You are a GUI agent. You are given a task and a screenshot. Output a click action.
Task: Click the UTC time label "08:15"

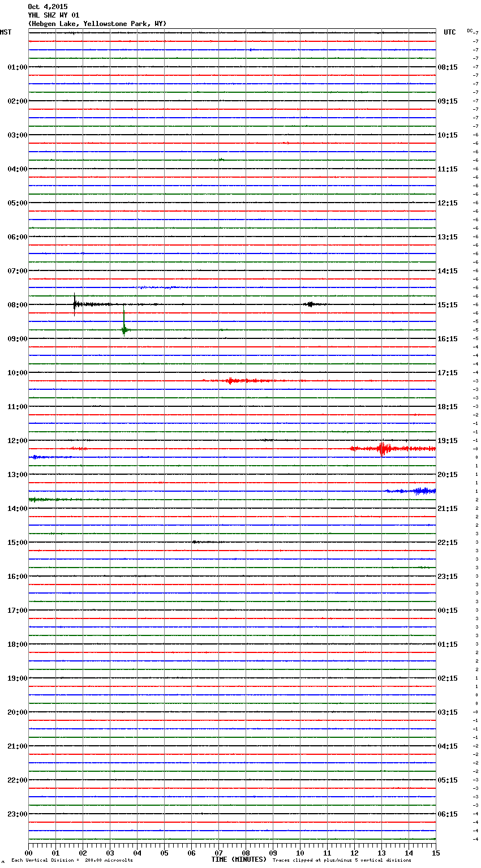tap(448, 67)
